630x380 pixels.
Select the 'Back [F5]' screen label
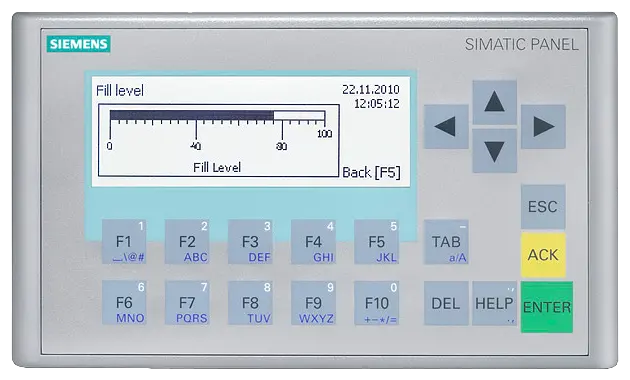coord(371,172)
